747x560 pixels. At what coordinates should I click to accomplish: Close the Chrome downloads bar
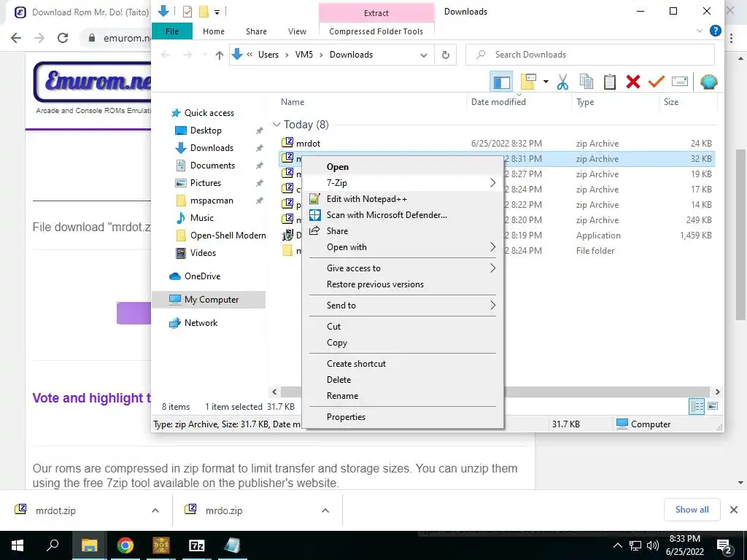pos(734,510)
